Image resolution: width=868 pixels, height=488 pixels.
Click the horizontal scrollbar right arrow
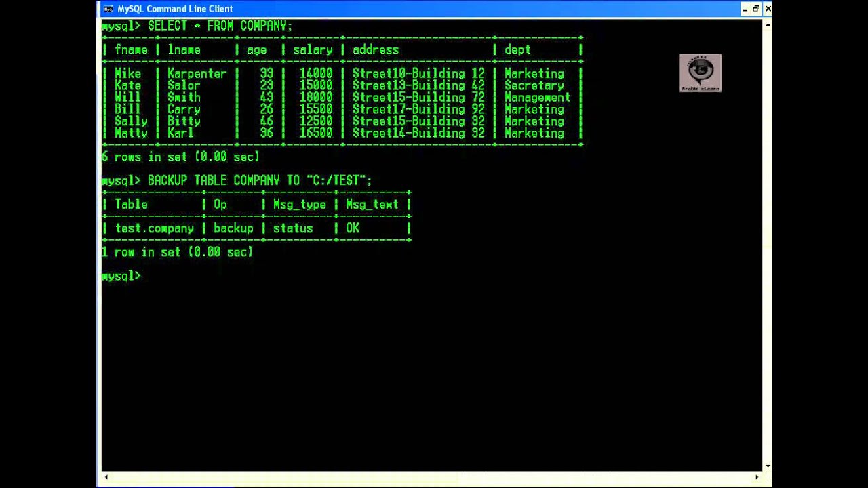coord(757,477)
